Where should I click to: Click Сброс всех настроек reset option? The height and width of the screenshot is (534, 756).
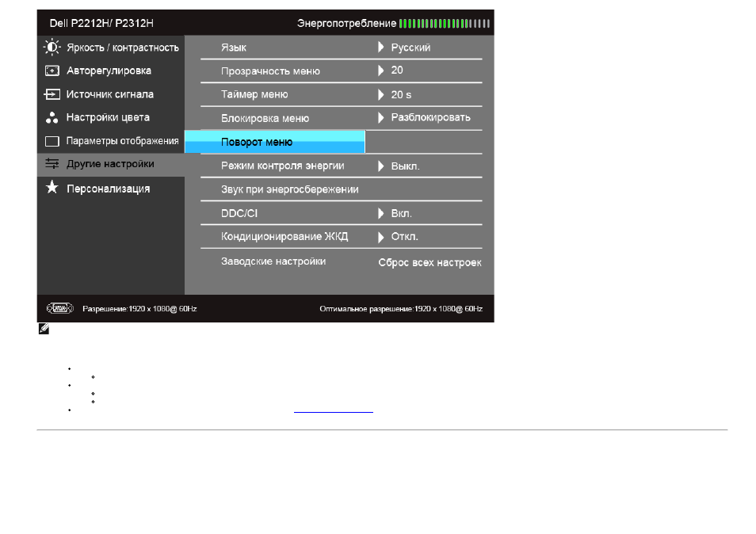tap(430, 263)
